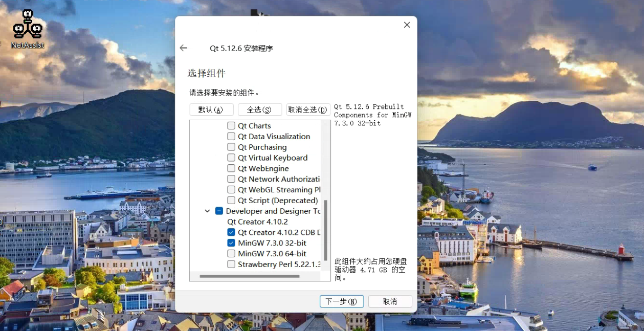Open the NetAssist desktop icon
The height and width of the screenshot is (331, 644).
click(27, 29)
